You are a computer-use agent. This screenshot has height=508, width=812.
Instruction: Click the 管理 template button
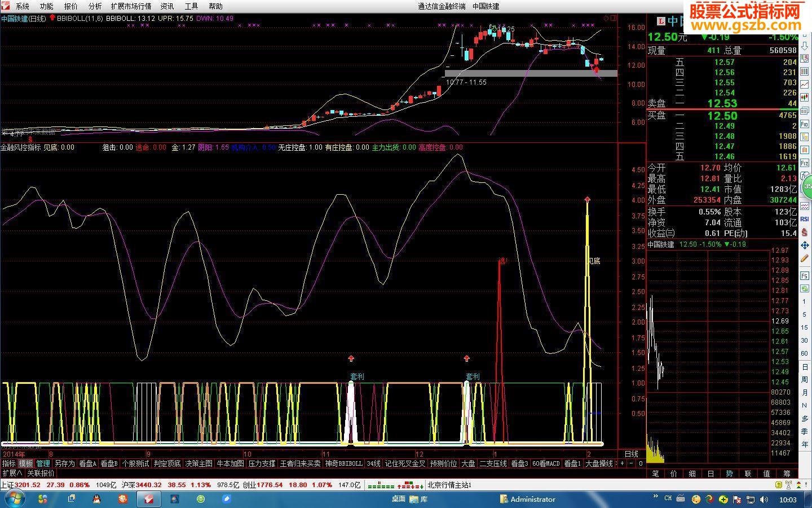[43, 463]
